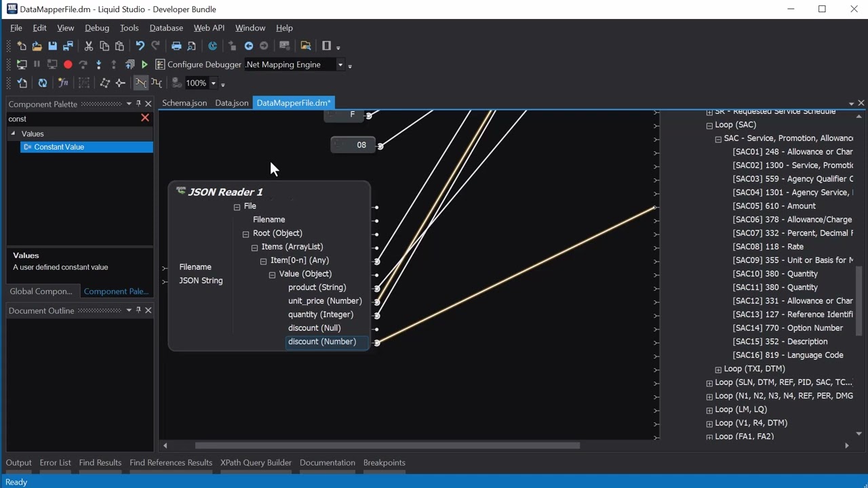Screen dimensions: 868x488
Task: Cut selection with the scissors icon
Action: pyautogui.click(x=88, y=46)
